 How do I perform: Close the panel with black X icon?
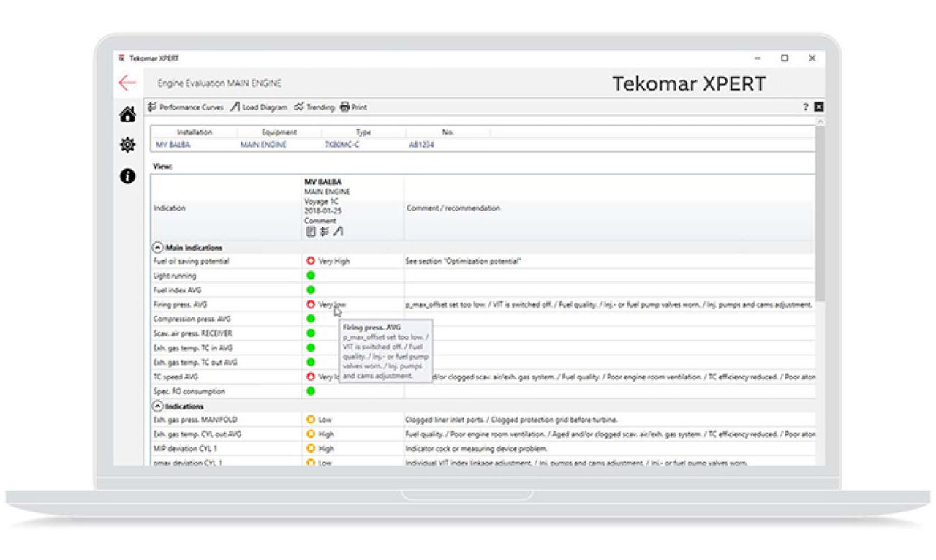(818, 107)
